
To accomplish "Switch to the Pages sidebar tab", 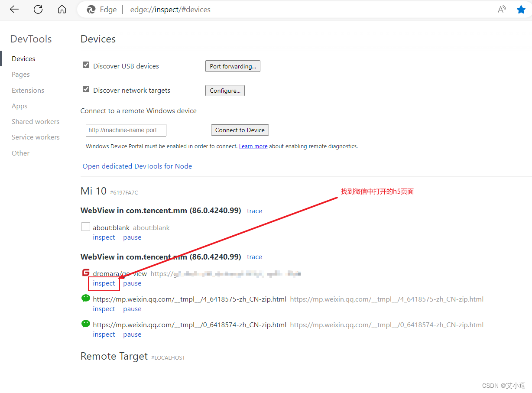I will pos(21,75).
